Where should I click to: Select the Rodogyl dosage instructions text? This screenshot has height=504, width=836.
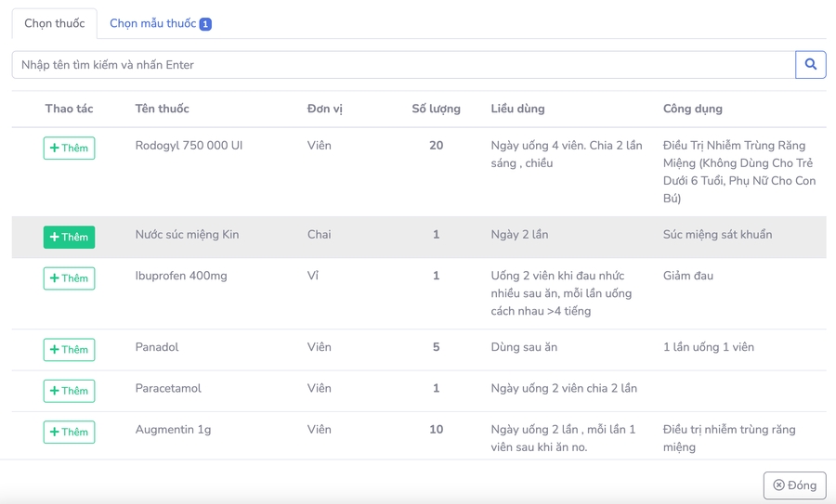tap(566, 154)
